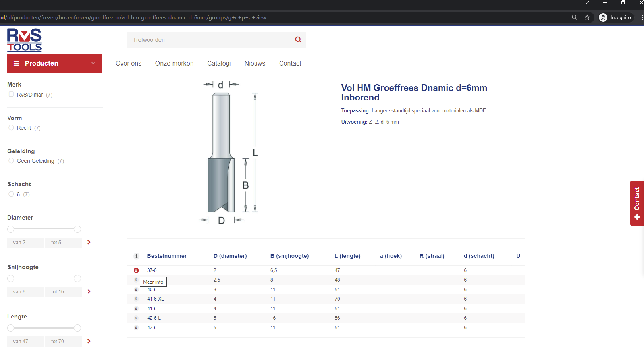
Task: Click the Uitvoering: Z=2; d=6 mm text
Action: pos(370,122)
